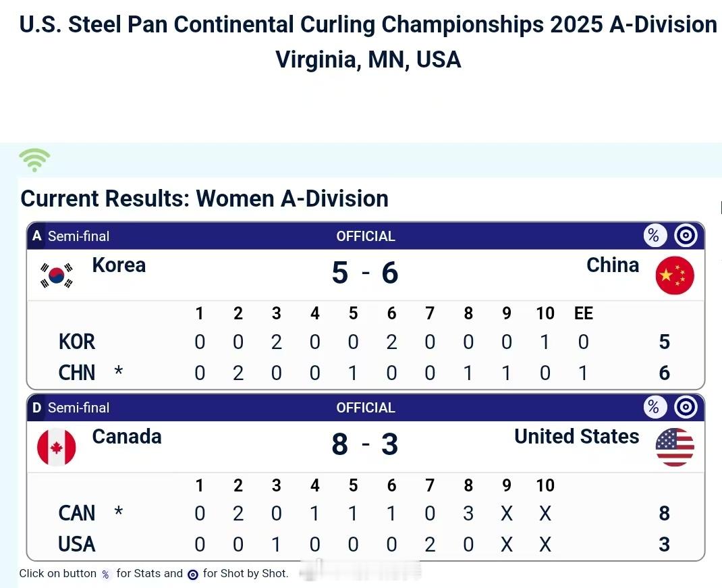
Task: Open Stats for Canada vs United States
Action: (x=653, y=407)
